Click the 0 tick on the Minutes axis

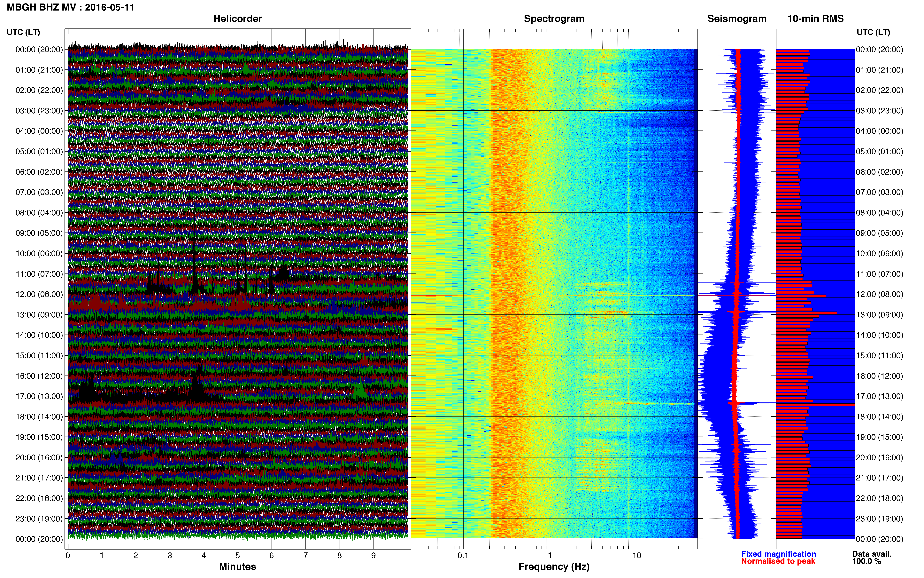(x=68, y=555)
